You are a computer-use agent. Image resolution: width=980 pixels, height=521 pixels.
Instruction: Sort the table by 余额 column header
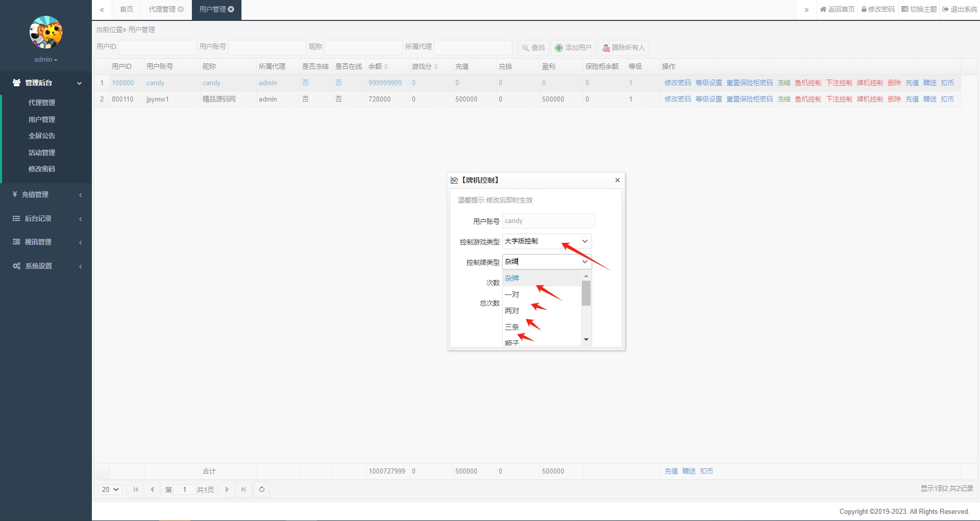[378, 66]
